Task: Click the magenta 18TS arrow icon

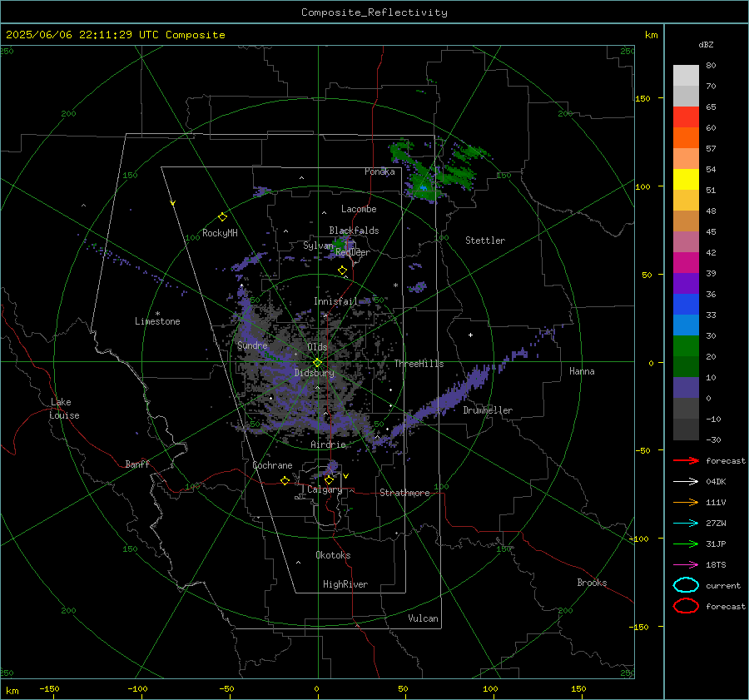Action: 686,565
